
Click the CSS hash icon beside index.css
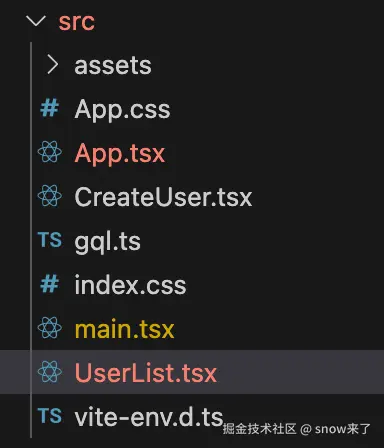50,284
